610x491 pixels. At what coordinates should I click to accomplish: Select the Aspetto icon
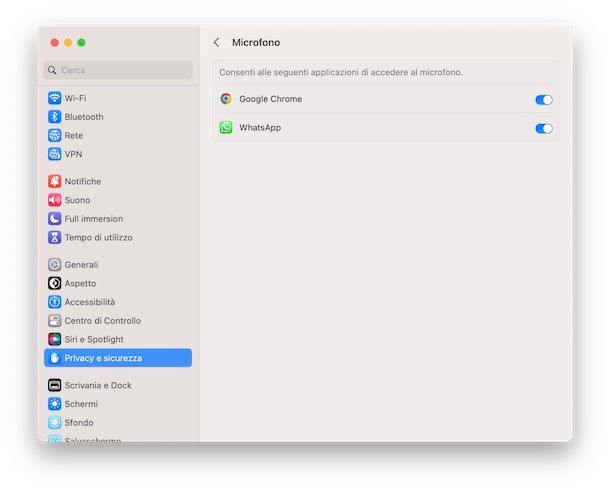(x=54, y=283)
